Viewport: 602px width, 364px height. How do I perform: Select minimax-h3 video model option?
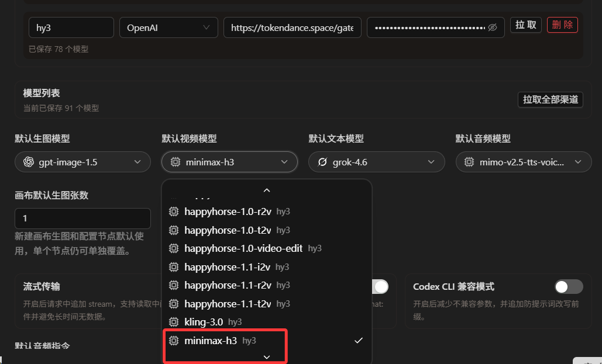pos(267,341)
